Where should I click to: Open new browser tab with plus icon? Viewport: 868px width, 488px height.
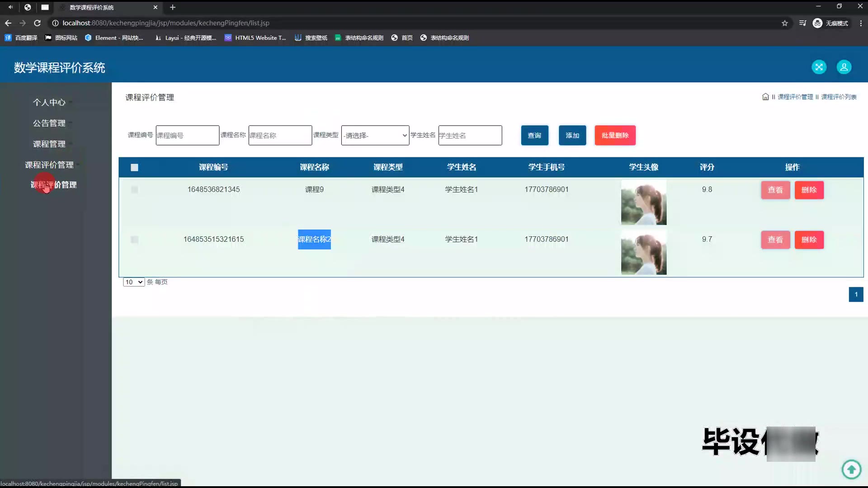172,7
